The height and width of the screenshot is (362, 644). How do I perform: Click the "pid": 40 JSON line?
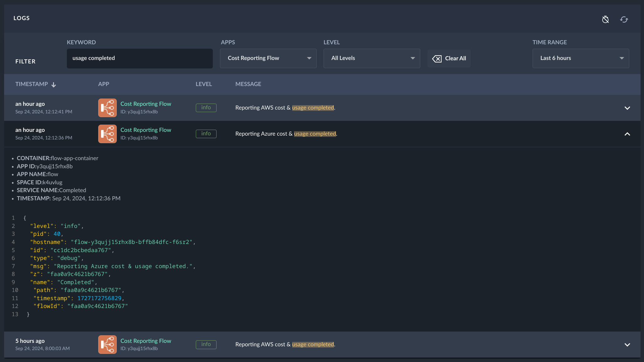47,234
